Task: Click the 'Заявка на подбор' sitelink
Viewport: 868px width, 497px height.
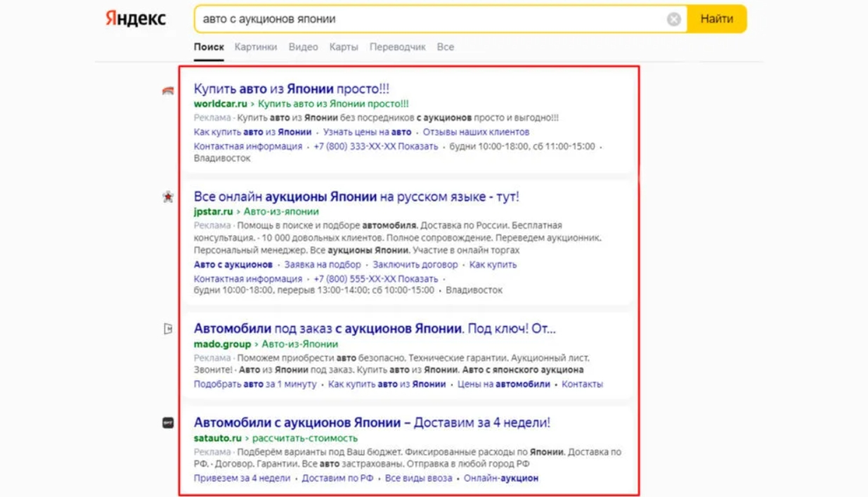Action: 323,265
